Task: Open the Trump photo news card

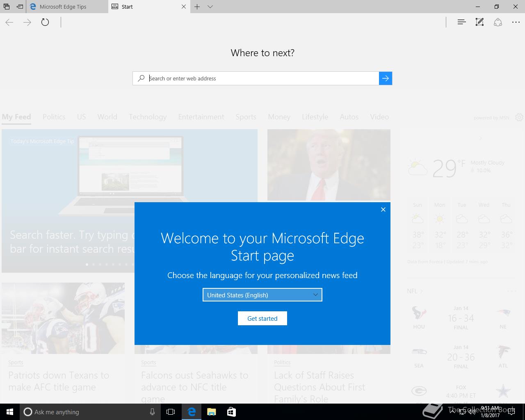Action: (x=329, y=165)
